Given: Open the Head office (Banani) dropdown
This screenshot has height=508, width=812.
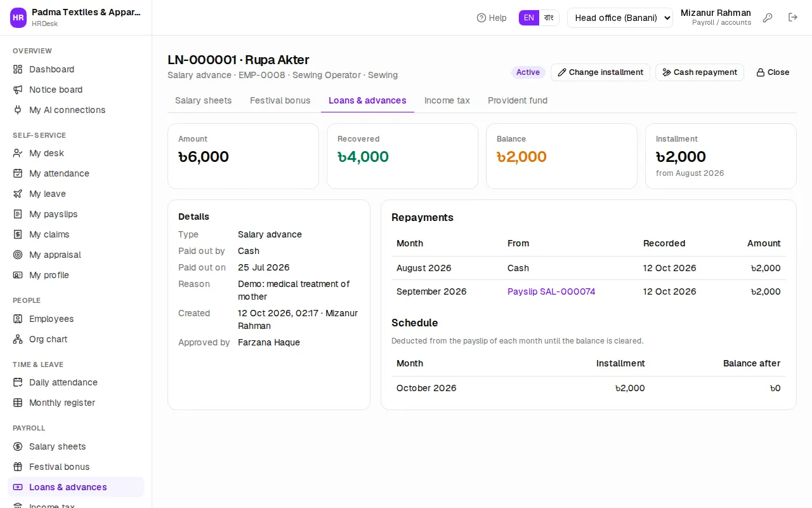Looking at the screenshot, I should click(620, 18).
